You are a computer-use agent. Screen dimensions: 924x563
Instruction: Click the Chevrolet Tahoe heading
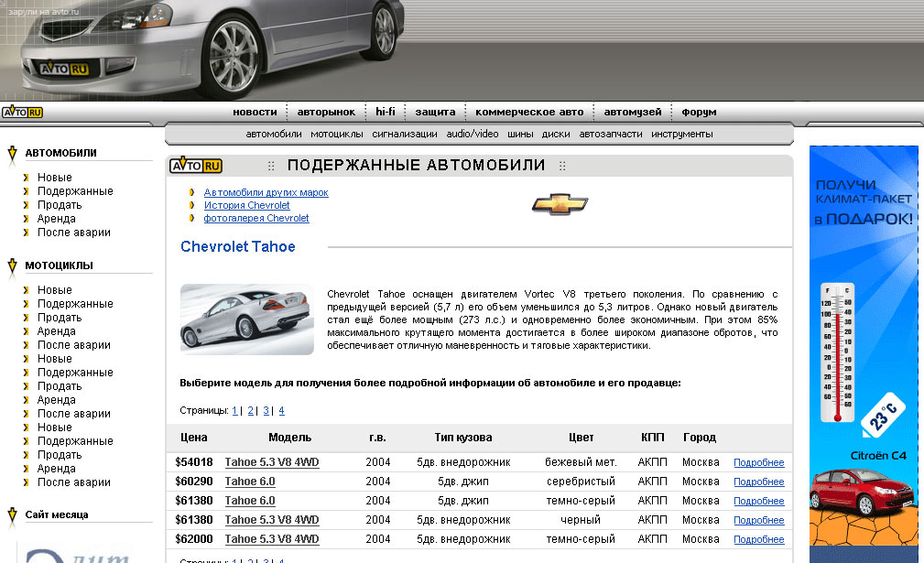[x=237, y=247]
